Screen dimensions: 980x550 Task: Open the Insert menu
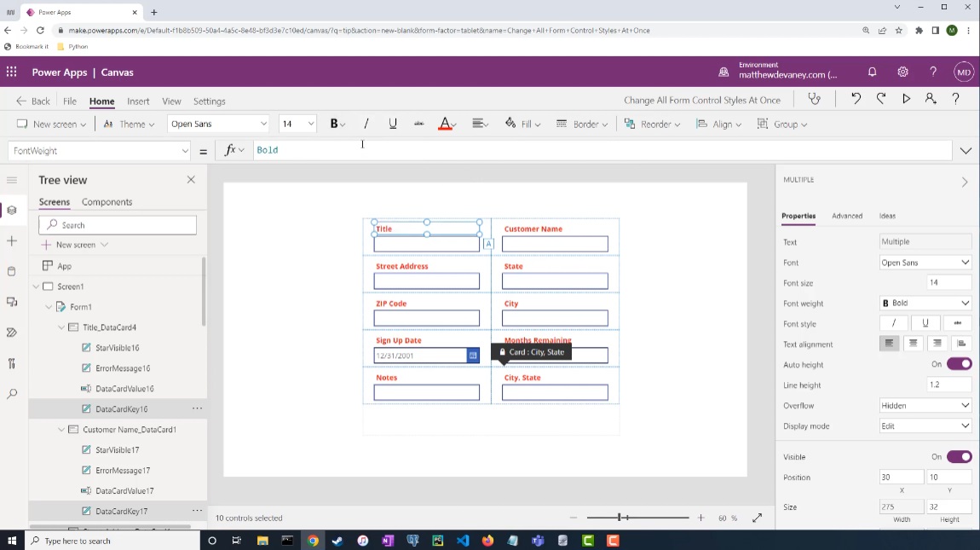point(138,101)
